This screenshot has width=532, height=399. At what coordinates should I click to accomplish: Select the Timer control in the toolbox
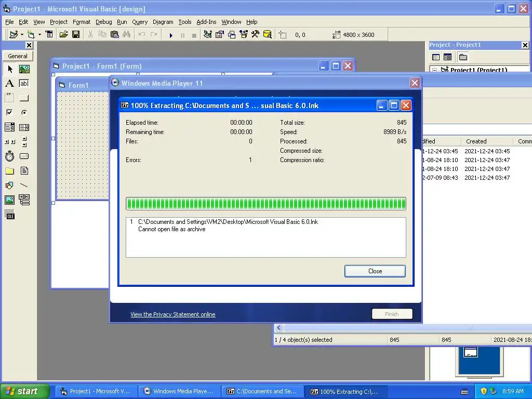10,156
